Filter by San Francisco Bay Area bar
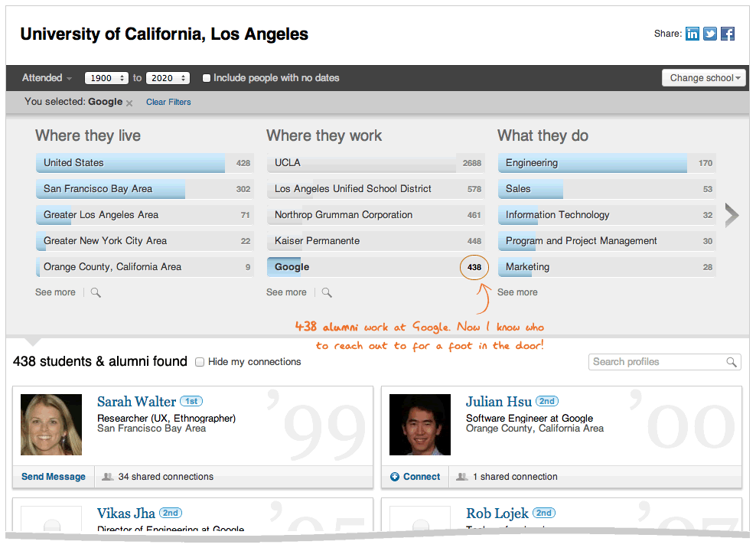Screen dimensions: 756x551 [145, 189]
